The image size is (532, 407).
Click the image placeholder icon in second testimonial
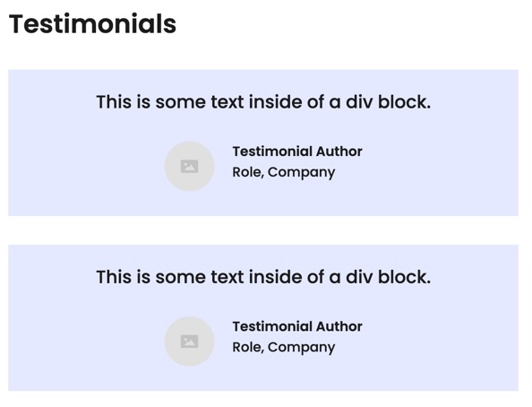pos(189,342)
